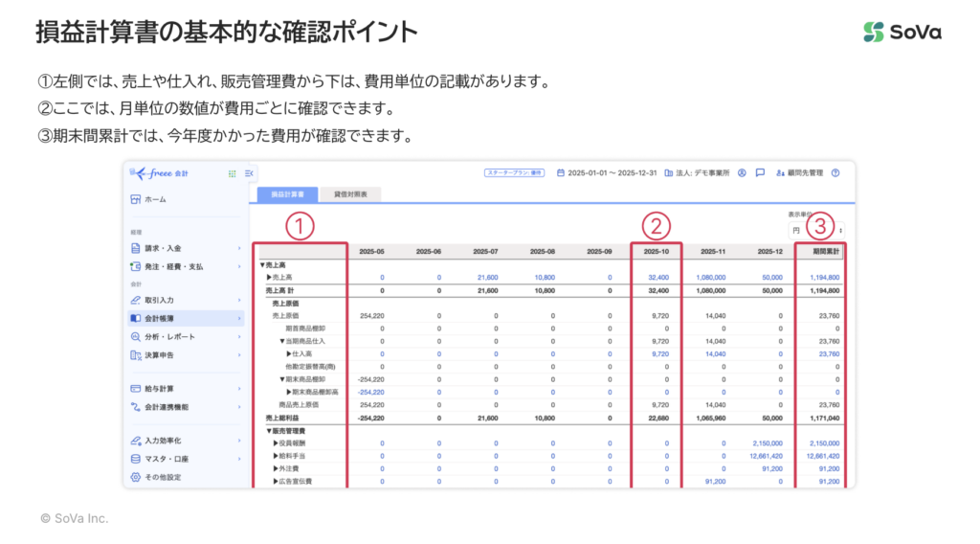The image size is (980, 544).
Task: Collapse the sidebar with the menu toggle icon
Action: 249,173
